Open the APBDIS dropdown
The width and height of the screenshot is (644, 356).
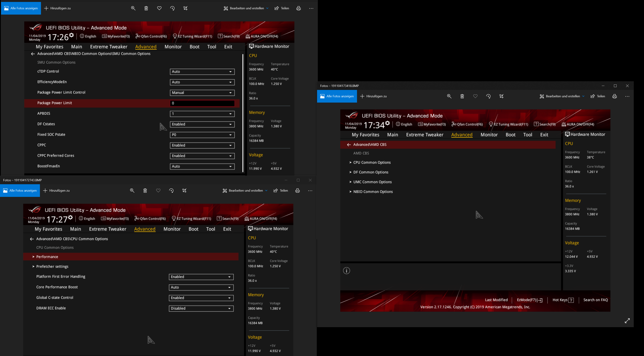click(202, 114)
